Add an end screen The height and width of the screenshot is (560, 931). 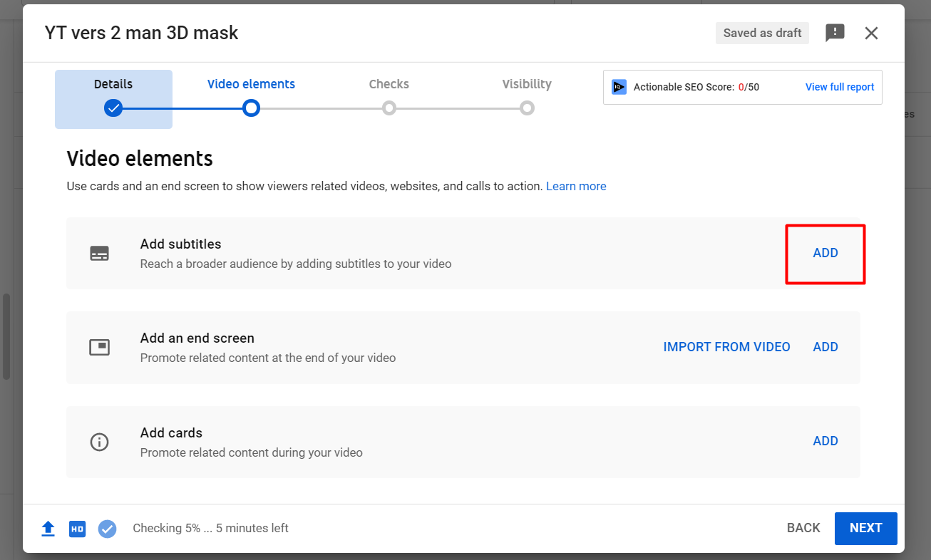825,347
